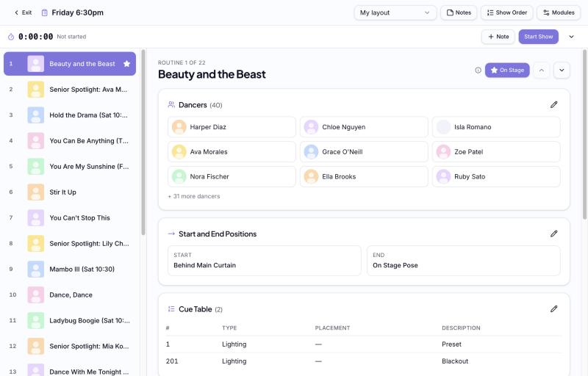Image resolution: width=588 pixels, height=376 pixels.
Task: Click the END On Stage Pose field
Action: click(464, 261)
